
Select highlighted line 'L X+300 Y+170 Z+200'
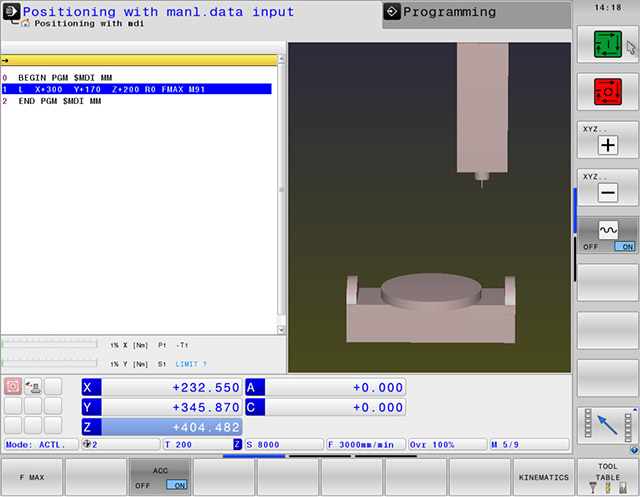(x=137, y=89)
